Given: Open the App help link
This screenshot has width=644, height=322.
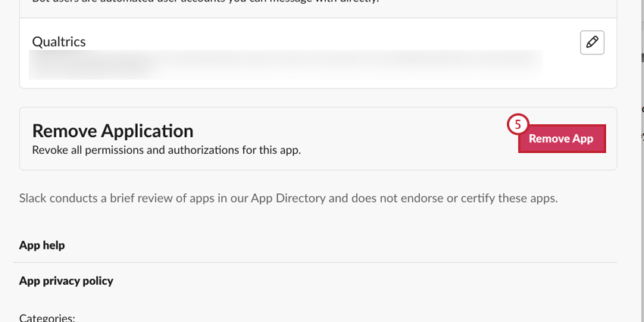Looking at the screenshot, I should (42, 245).
